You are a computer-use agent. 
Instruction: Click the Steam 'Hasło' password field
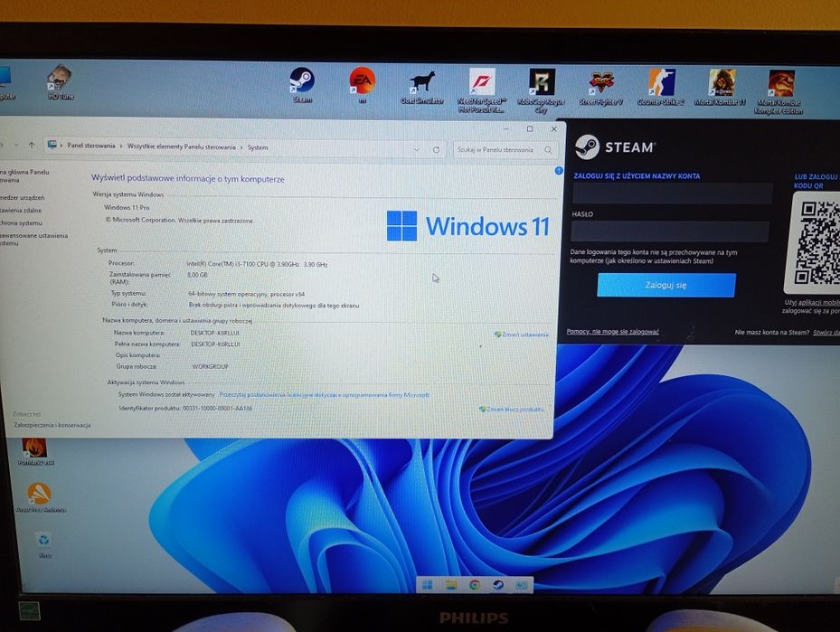coord(670,231)
